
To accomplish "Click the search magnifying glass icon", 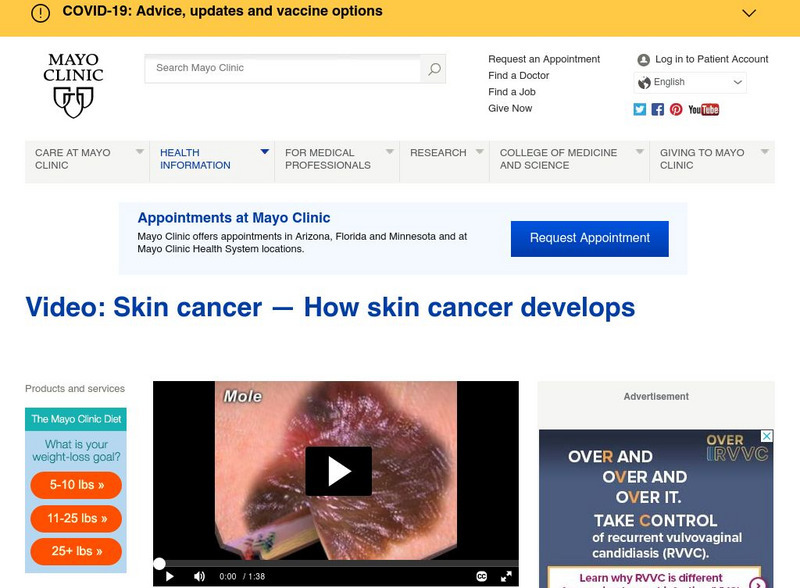I will tap(434, 68).
